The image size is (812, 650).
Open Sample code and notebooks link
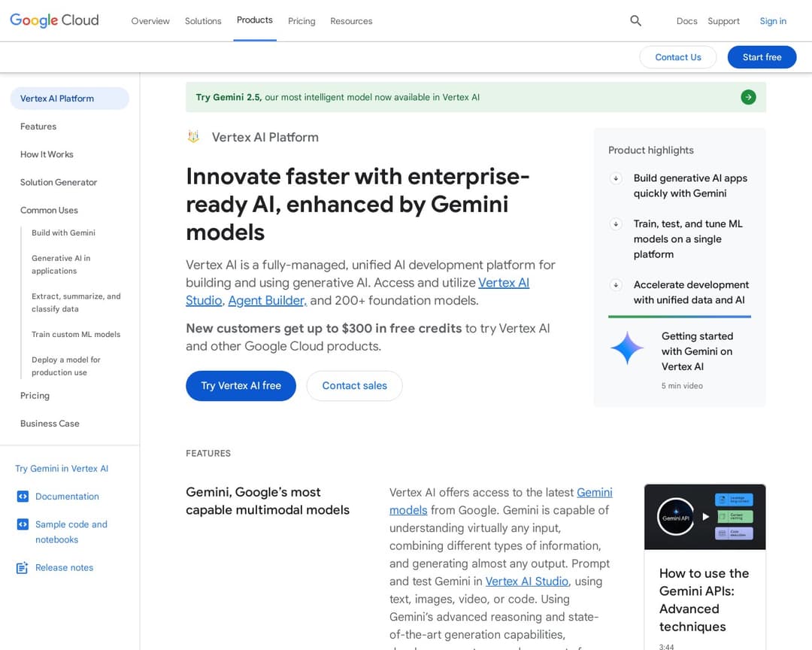(71, 532)
